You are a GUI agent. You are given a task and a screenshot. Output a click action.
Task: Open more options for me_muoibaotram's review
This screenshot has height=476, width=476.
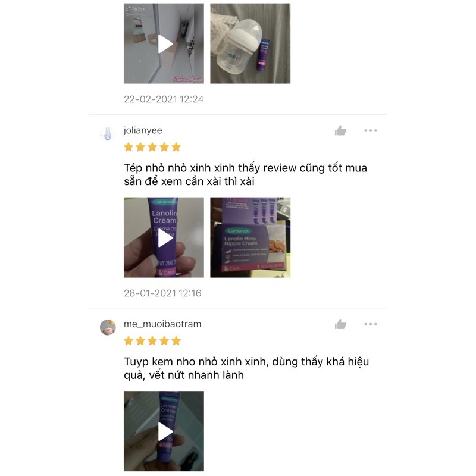coord(371,324)
